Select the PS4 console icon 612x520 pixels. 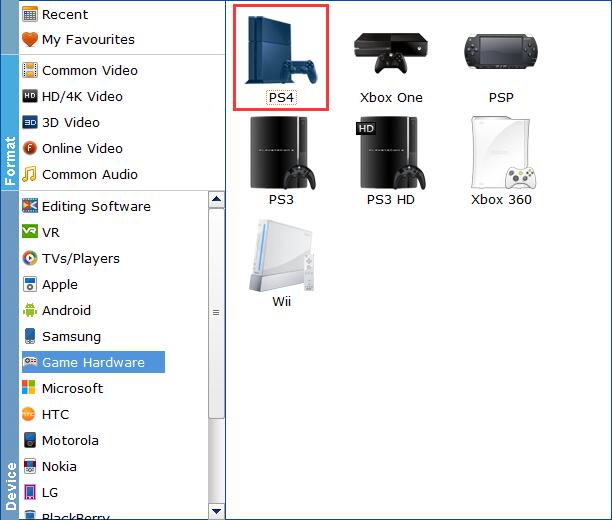pos(281,50)
